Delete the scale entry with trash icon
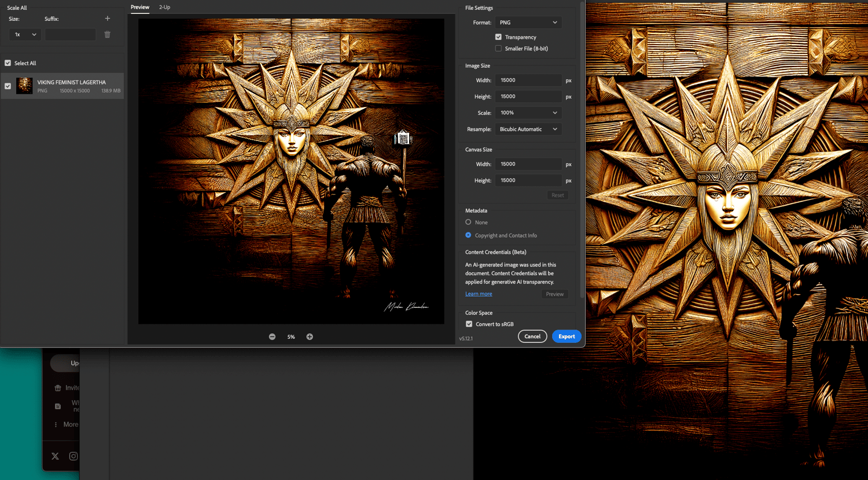 click(x=107, y=35)
